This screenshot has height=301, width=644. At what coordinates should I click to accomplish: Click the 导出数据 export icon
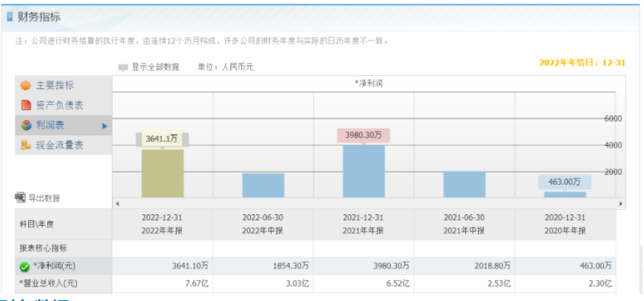pyautogui.click(x=20, y=198)
